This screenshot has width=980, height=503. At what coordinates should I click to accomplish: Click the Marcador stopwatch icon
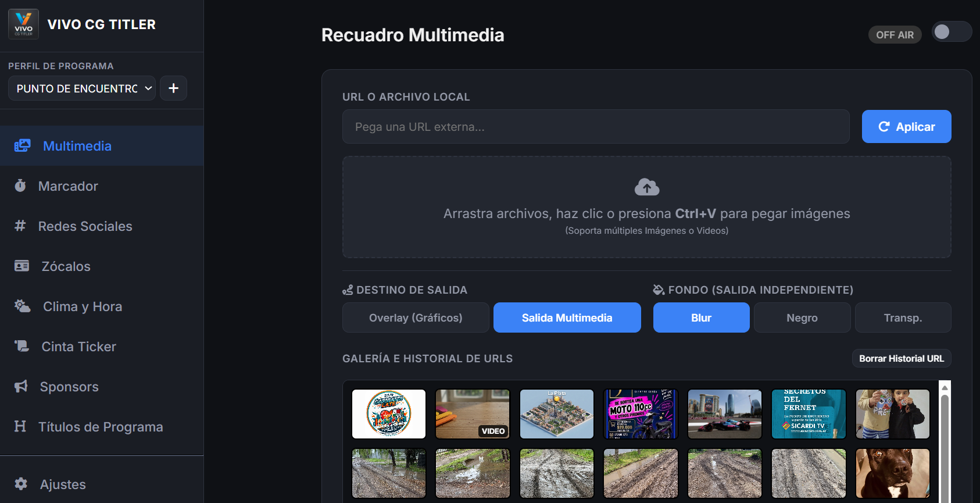pos(20,185)
